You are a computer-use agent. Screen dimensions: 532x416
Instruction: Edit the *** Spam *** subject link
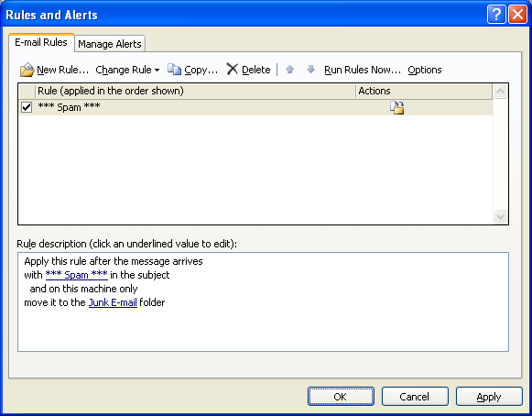(x=76, y=275)
